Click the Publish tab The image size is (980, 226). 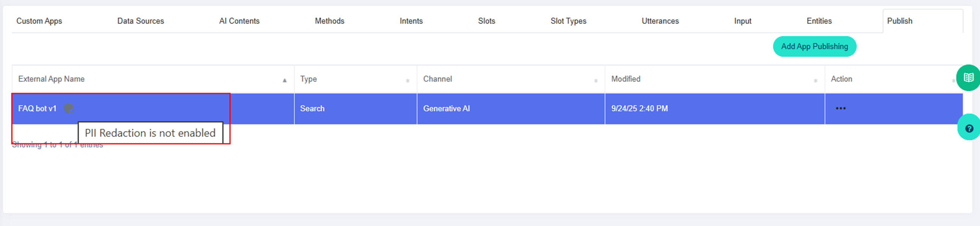coord(899,21)
